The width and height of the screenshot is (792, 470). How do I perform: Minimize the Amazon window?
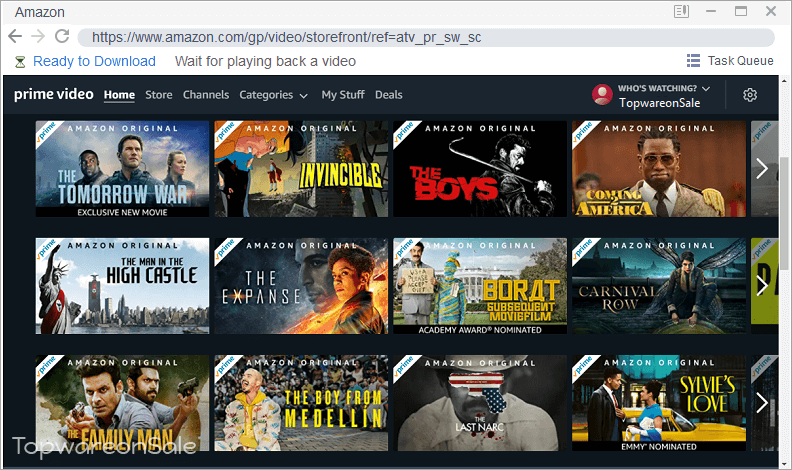pos(711,11)
